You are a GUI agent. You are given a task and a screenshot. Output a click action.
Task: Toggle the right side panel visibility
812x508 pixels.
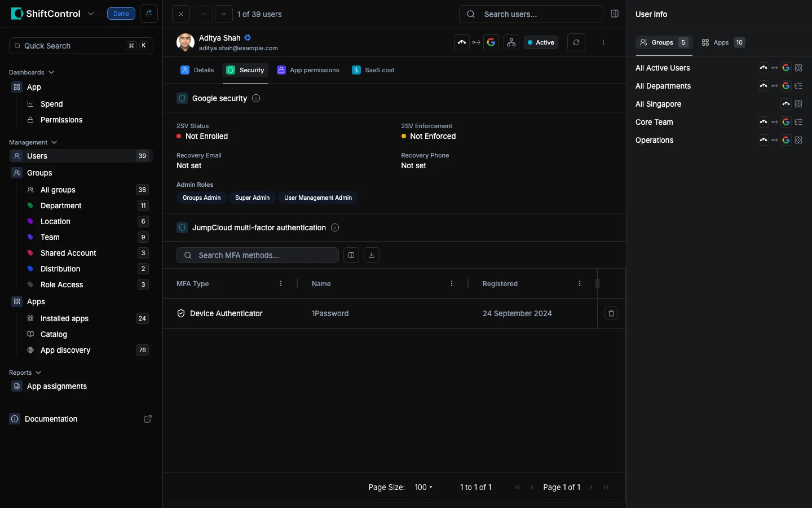[x=615, y=14]
